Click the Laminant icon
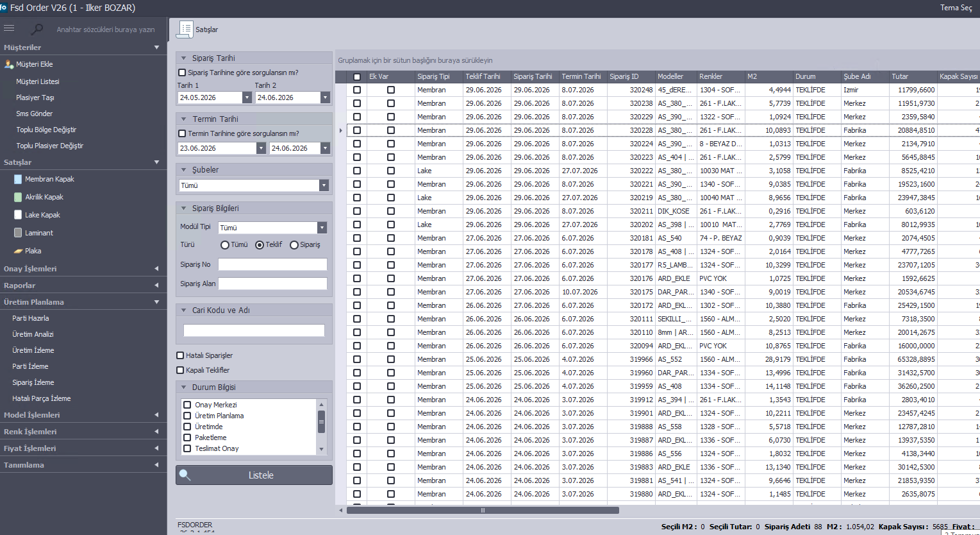Viewport: 980px width, 535px height. tap(18, 233)
